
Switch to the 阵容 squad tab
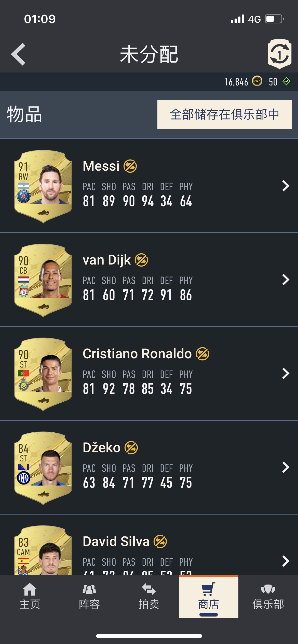tap(89, 597)
